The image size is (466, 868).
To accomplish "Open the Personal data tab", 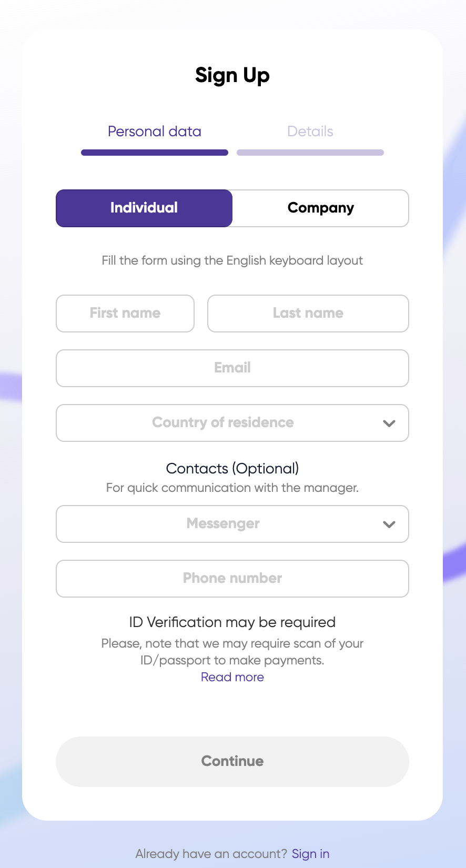I will 155,132.
